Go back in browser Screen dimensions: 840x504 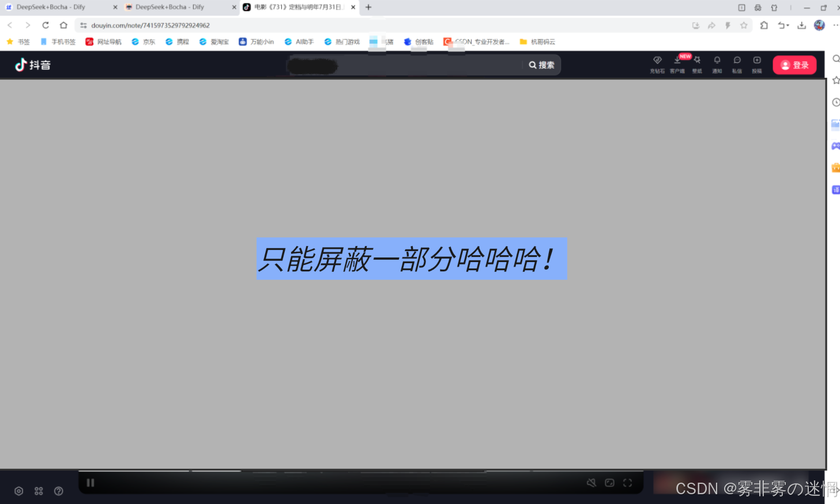pyautogui.click(x=10, y=25)
